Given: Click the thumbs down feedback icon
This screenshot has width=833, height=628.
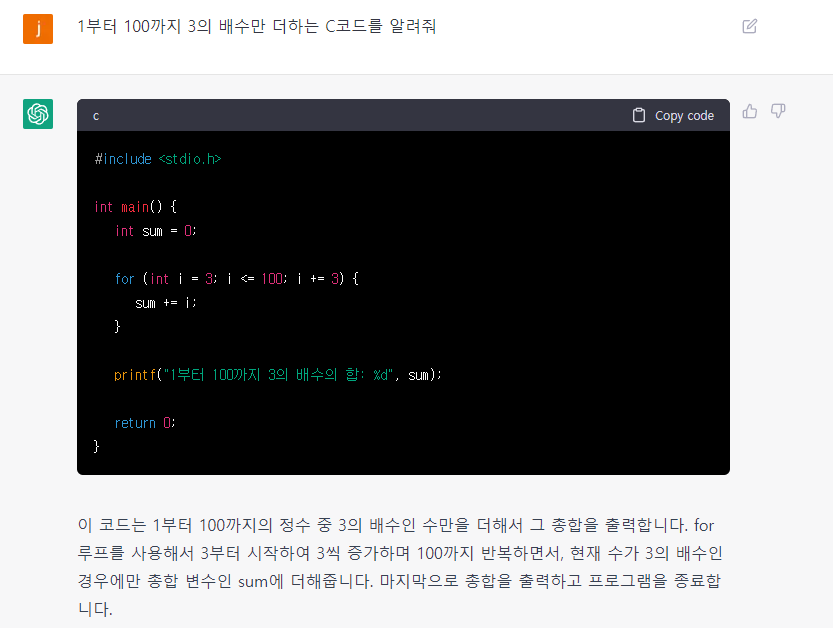Looking at the screenshot, I should [778, 111].
